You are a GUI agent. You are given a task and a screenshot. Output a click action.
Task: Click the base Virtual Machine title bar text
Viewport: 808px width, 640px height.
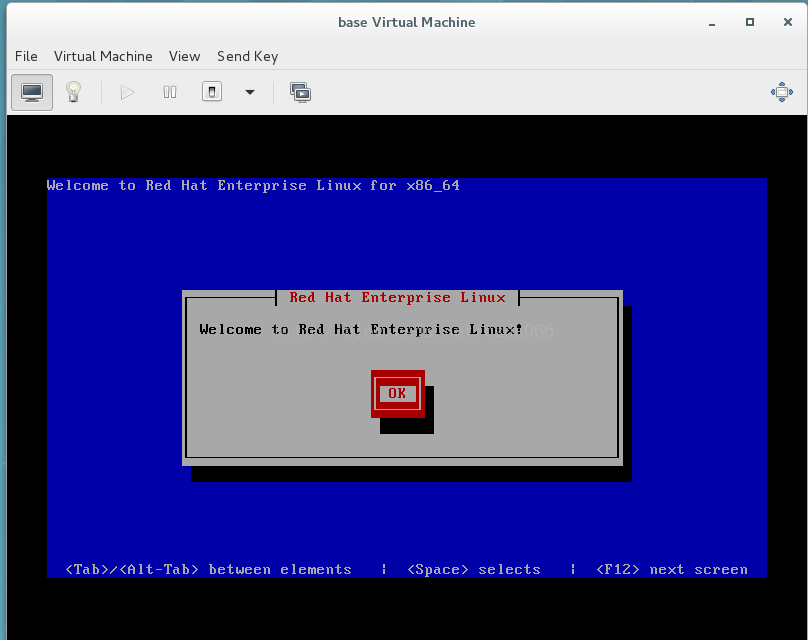pos(407,22)
